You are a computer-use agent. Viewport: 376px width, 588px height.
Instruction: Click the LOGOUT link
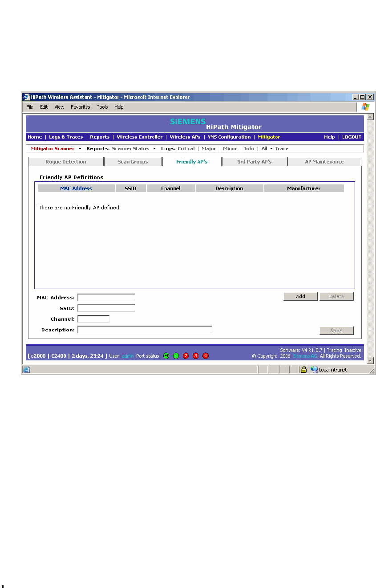coord(352,137)
